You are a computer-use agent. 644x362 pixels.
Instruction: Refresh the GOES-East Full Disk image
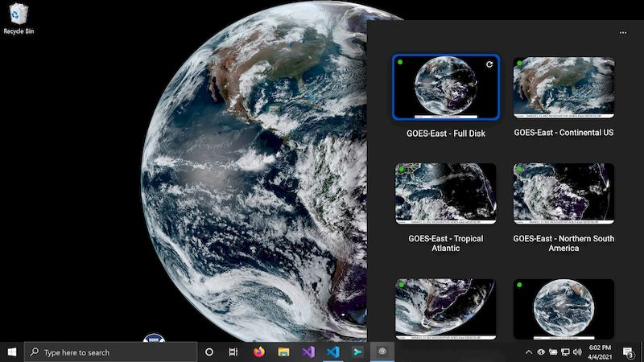coord(489,64)
